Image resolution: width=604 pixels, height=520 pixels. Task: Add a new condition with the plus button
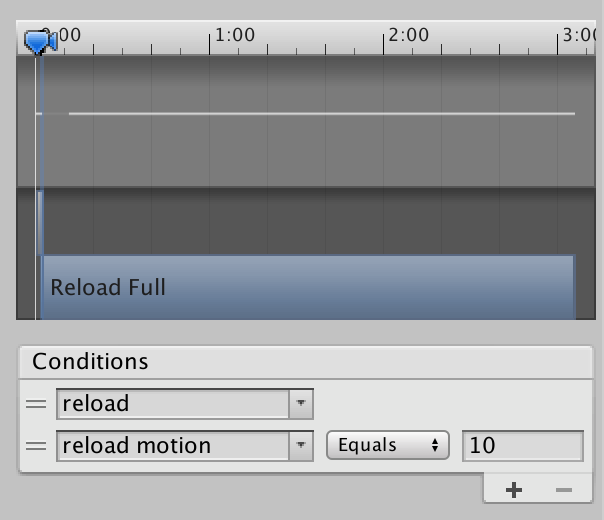514,489
